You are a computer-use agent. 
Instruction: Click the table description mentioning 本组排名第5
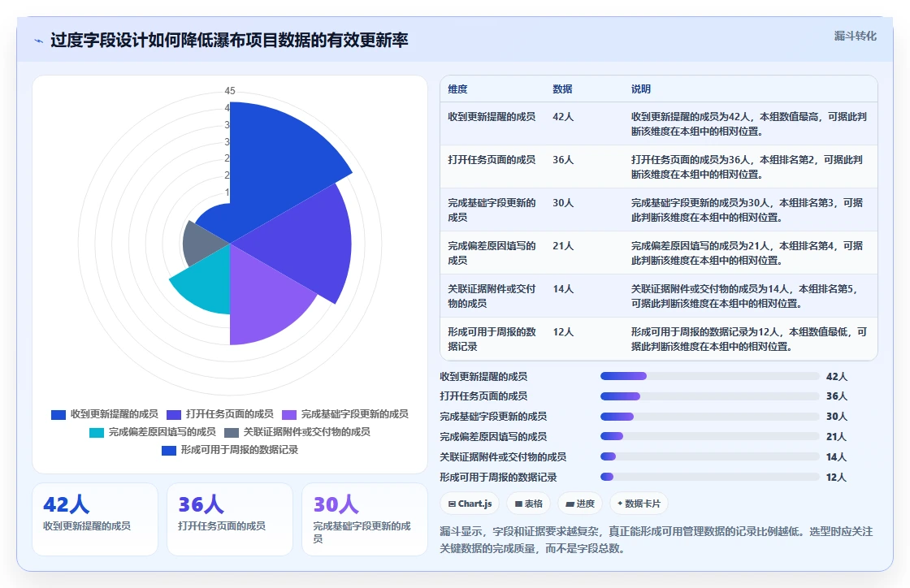(x=744, y=296)
